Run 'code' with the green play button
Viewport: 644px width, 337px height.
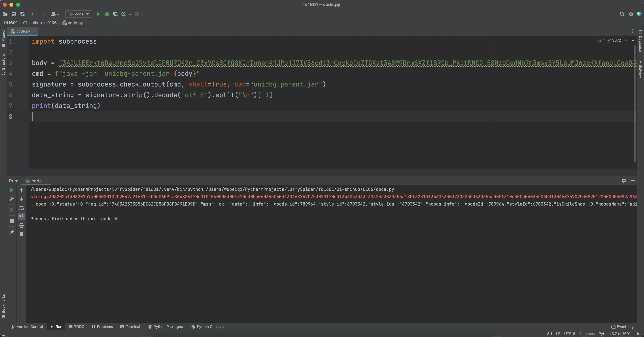point(98,14)
